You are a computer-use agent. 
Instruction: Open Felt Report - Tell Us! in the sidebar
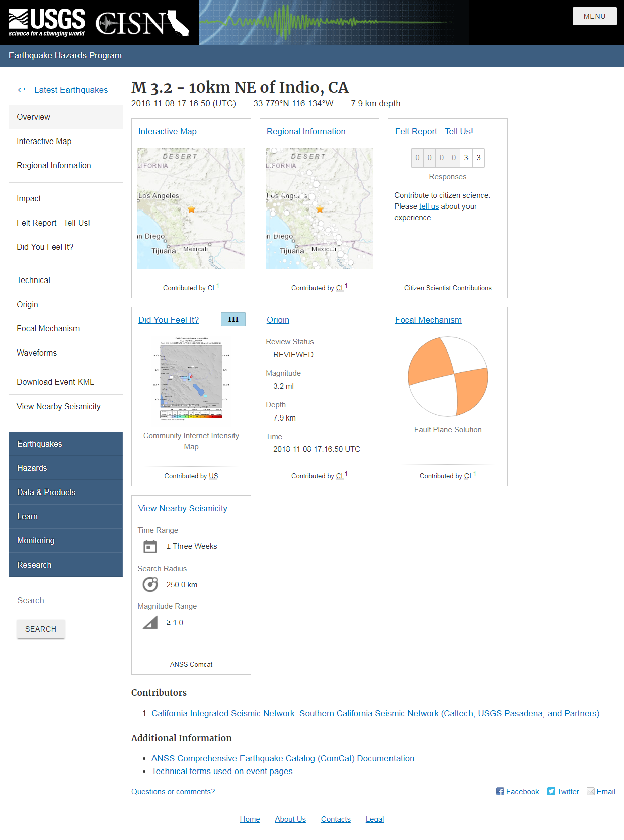pos(65,223)
